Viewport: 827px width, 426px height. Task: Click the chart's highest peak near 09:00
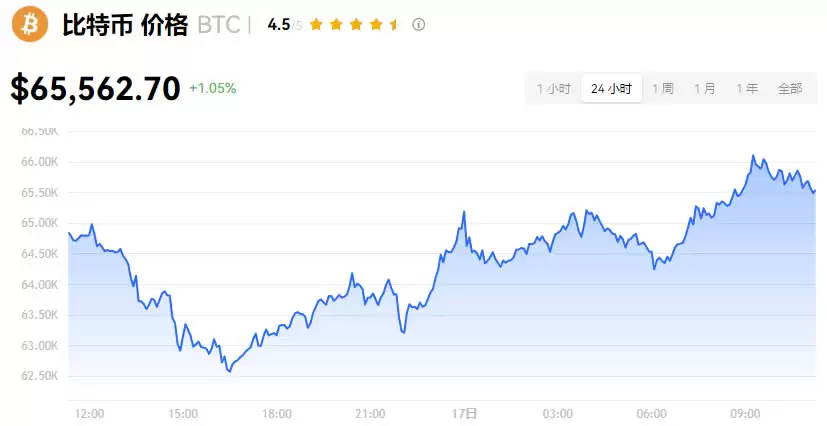tap(753, 156)
